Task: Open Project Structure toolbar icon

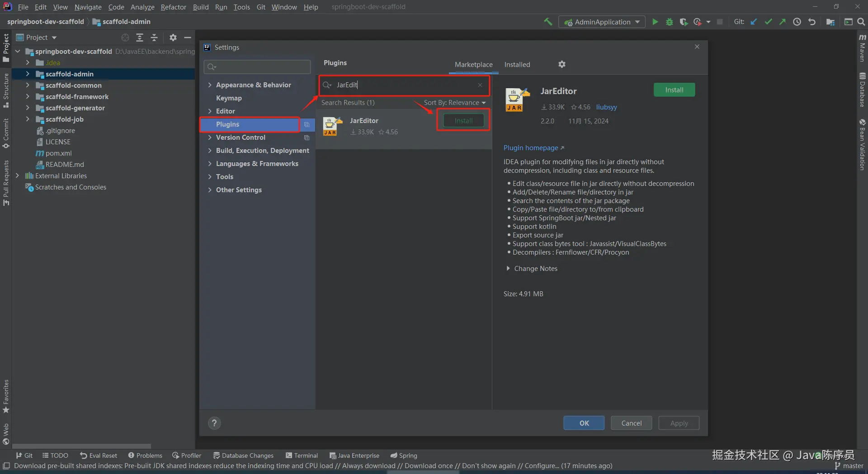Action: (x=830, y=22)
